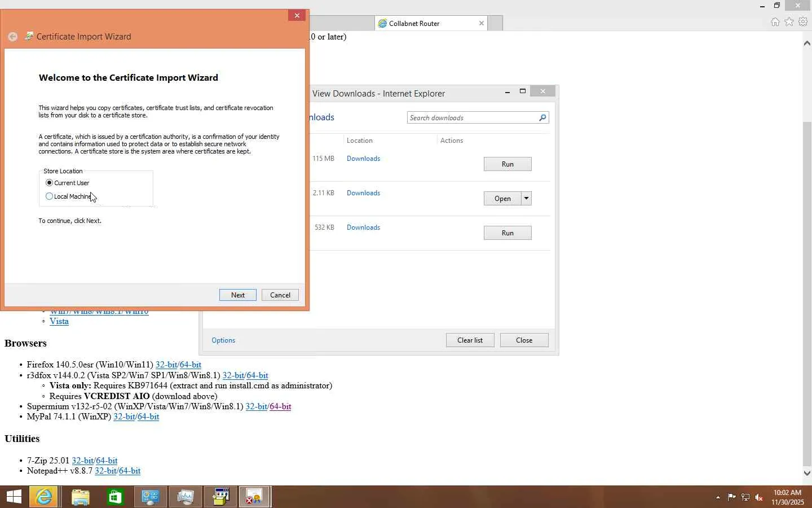Open the Windows Start button
The height and width of the screenshot is (508, 812).
coord(14,497)
